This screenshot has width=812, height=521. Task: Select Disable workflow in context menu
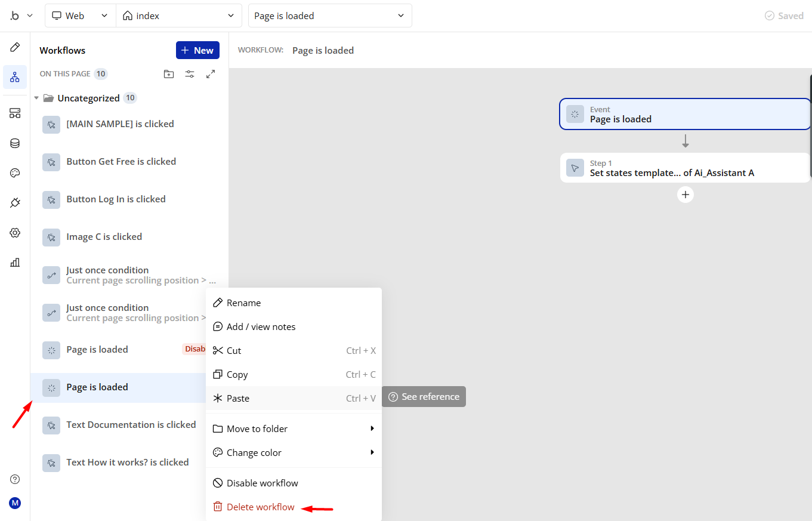(x=262, y=483)
